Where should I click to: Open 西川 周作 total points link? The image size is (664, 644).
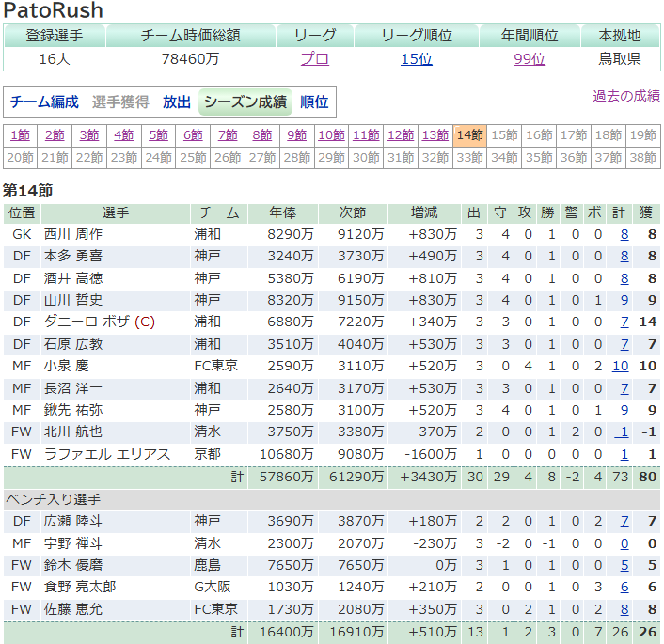click(x=624, y=235)
